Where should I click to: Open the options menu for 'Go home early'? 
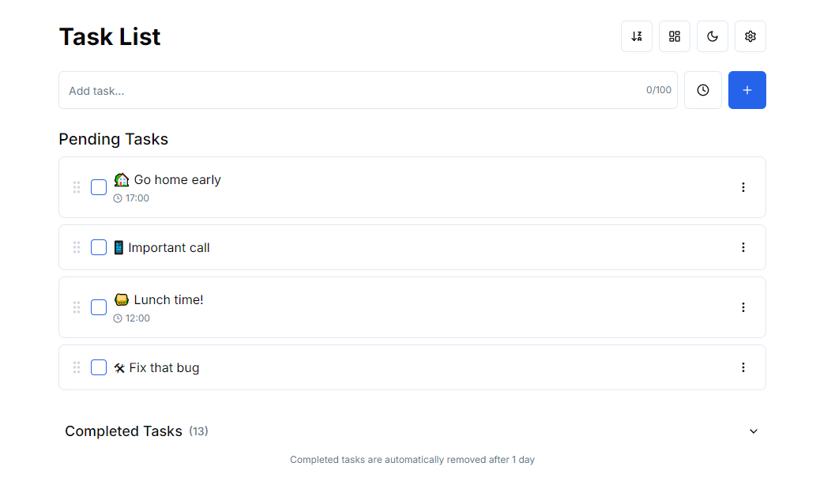click(x=743, y=187)
